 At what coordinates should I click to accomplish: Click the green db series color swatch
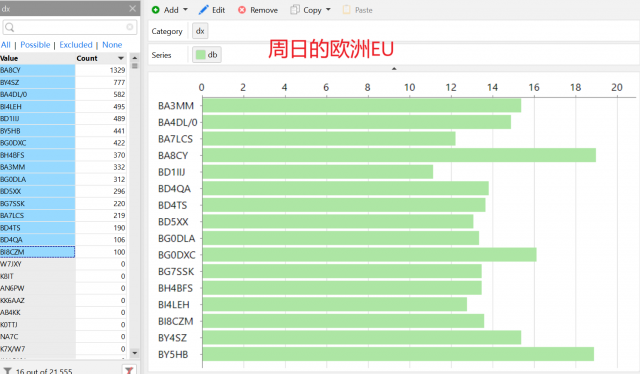(x=200, y=55)
